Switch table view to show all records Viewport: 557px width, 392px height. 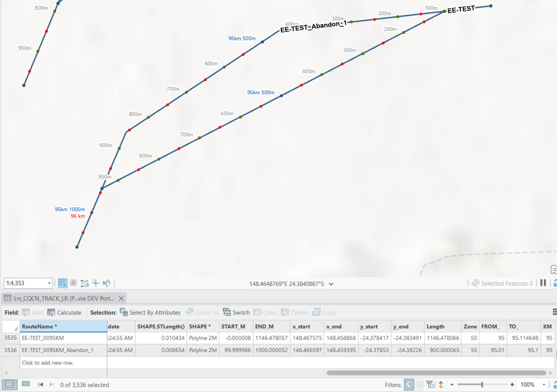10,384
